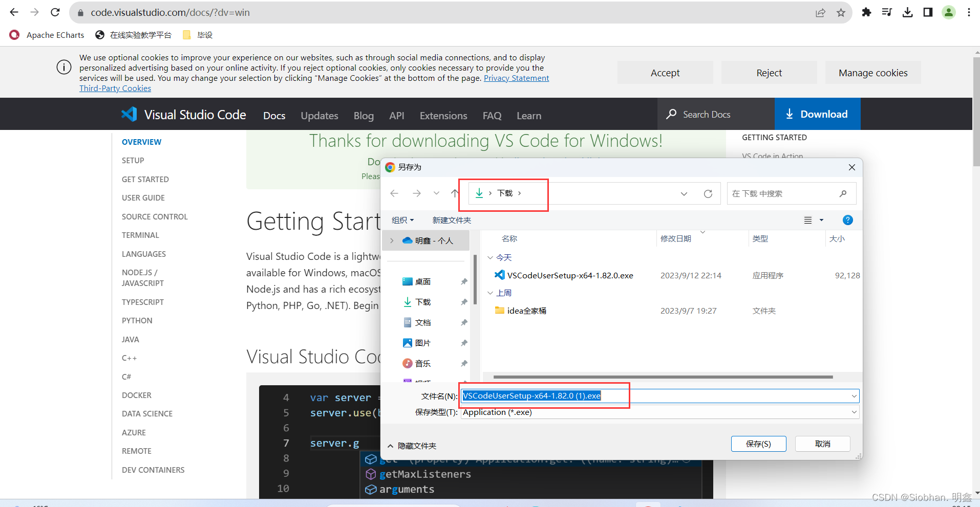Open the Extensions nav menu item
The image size is (980, 507).
pyautogui.click(x=443, y=116)
